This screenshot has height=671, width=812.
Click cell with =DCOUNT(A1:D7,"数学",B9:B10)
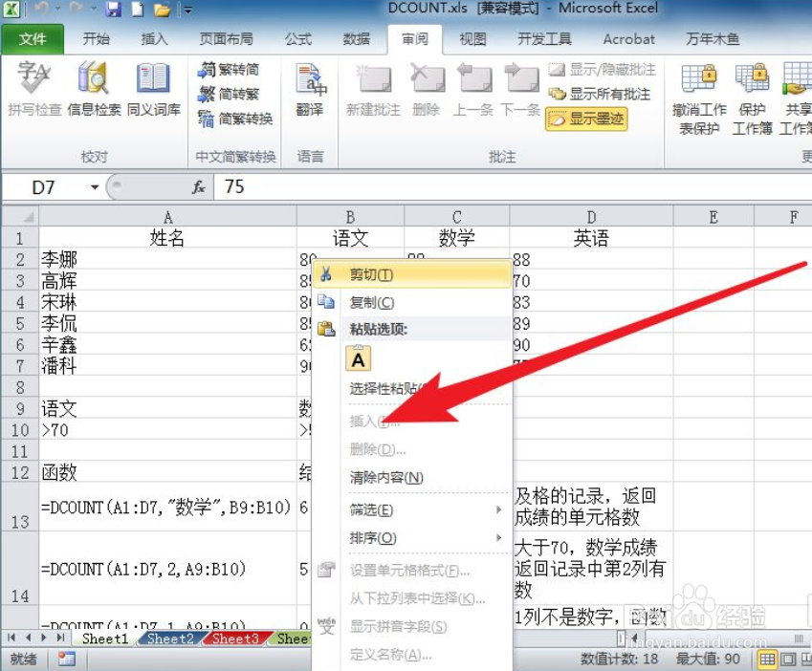tap(167, 507)
